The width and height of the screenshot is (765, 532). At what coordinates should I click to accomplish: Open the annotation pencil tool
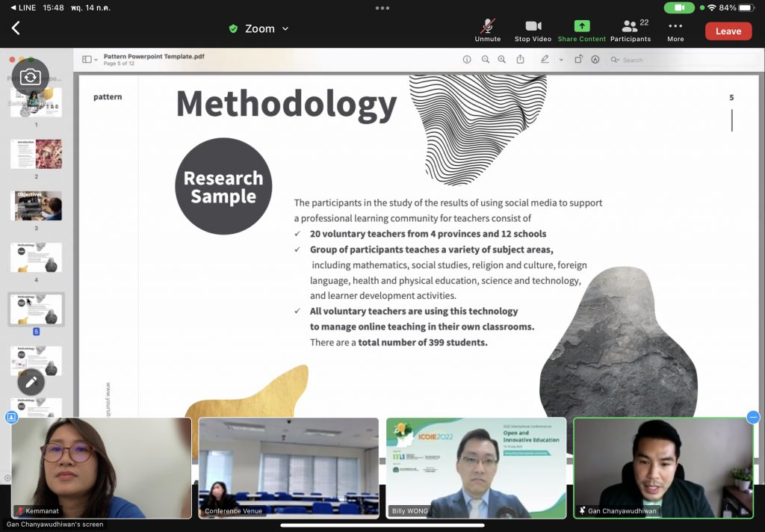click(x=31, y=382)
